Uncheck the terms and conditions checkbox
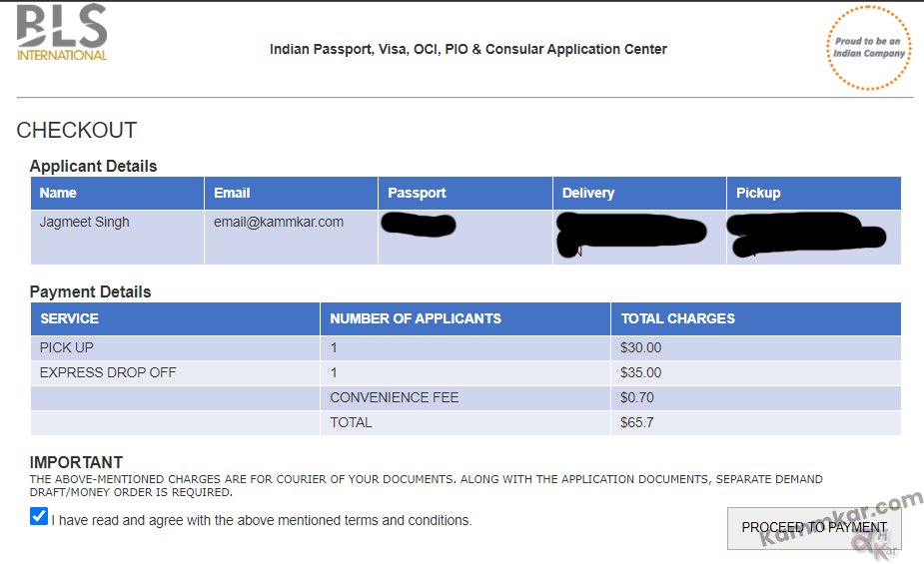Image resolution: width=924 pixels, height=564 pixels. click(x=39, y=516)
